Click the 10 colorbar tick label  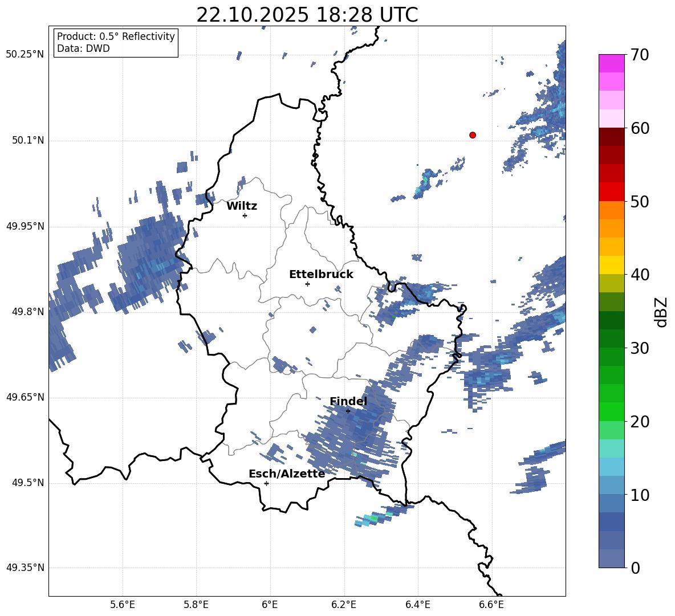pos(640,495)
